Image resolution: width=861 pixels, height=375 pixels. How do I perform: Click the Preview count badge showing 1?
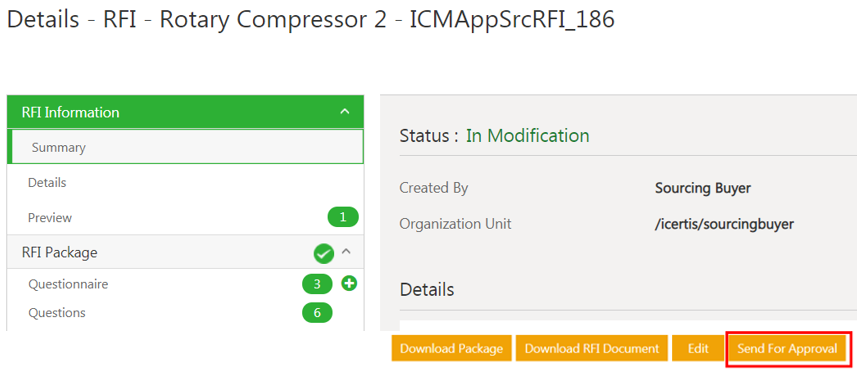tap(343, 217)
